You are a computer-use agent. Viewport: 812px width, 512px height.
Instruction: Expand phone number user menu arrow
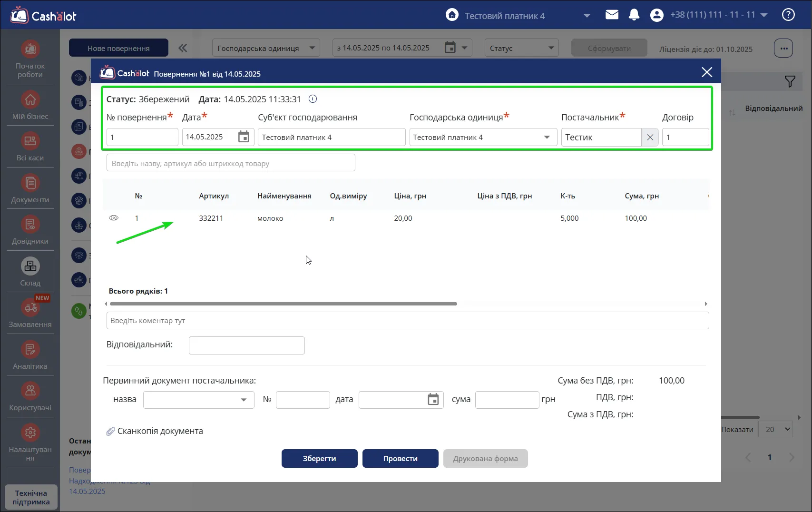pyautogui.click(x=764, y=15)
